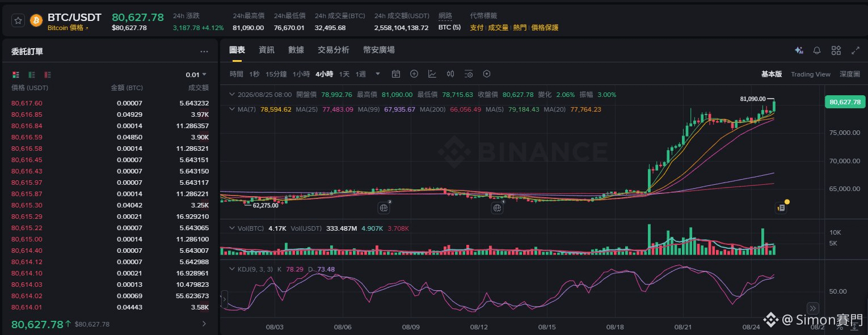Open the 數據 tab

(296, 50)
